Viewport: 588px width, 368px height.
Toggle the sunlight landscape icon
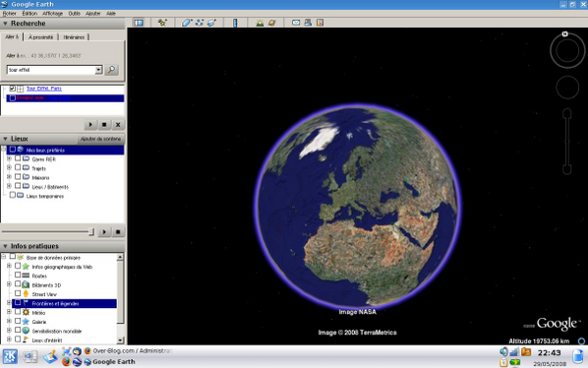coord(260,23)
